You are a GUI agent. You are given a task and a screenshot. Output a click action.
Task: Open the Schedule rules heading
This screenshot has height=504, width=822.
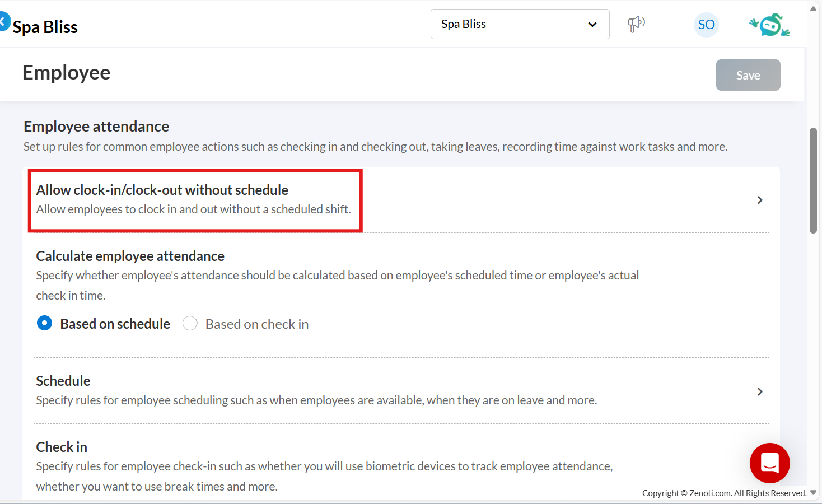(63, 381)
